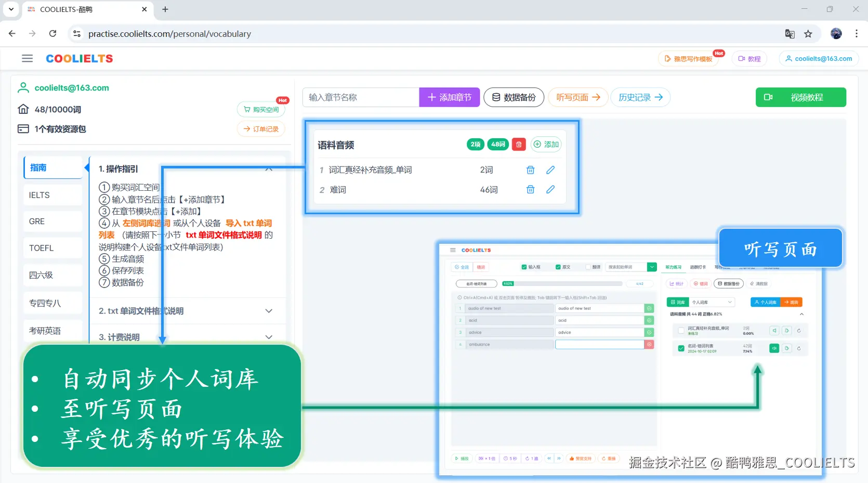The width and height of the screenshot is (868, 483).
Task: Open a new browser tab
Action: [x=165, y=9]
